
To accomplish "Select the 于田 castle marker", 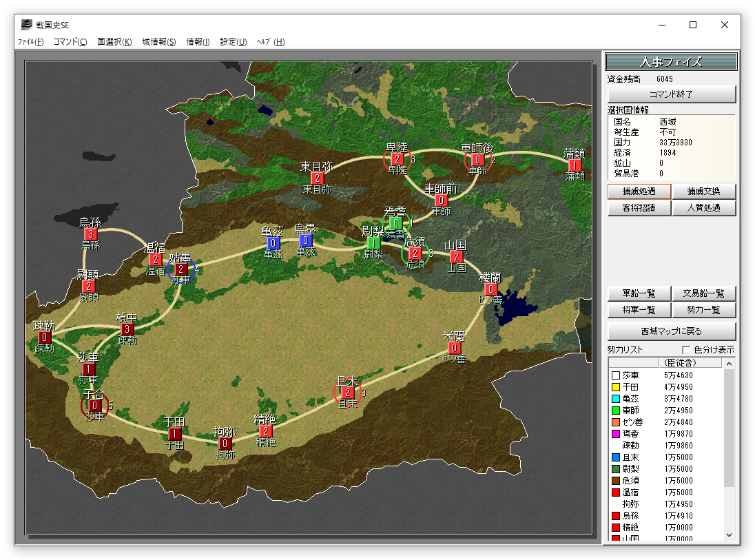I will click(174, 434).
